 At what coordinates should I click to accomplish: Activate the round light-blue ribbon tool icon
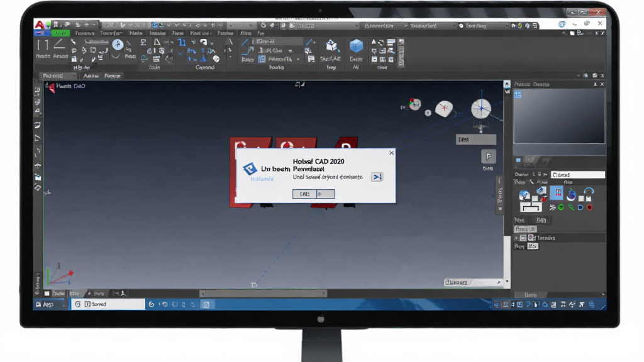click(118, 45)
